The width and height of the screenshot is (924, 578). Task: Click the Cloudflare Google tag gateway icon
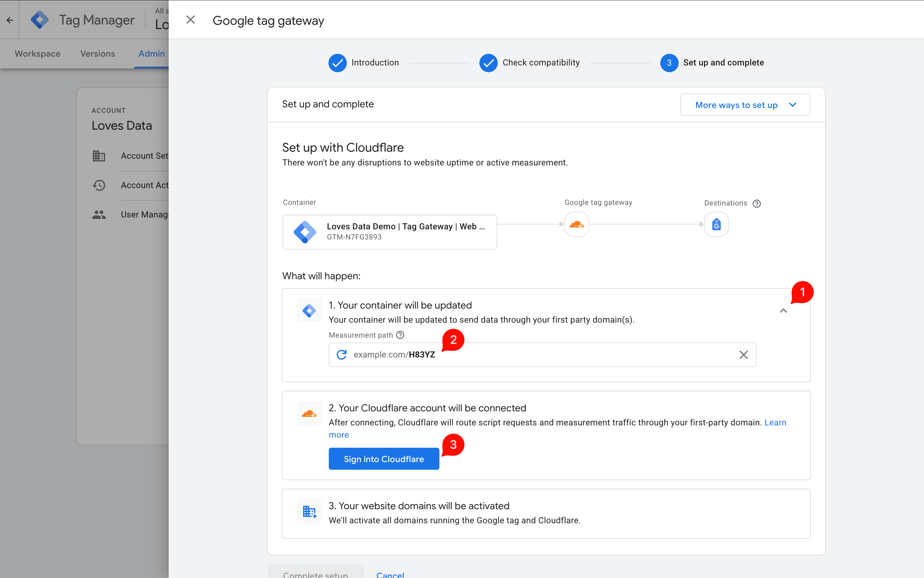pyautogui.click(x=577, y=224)
